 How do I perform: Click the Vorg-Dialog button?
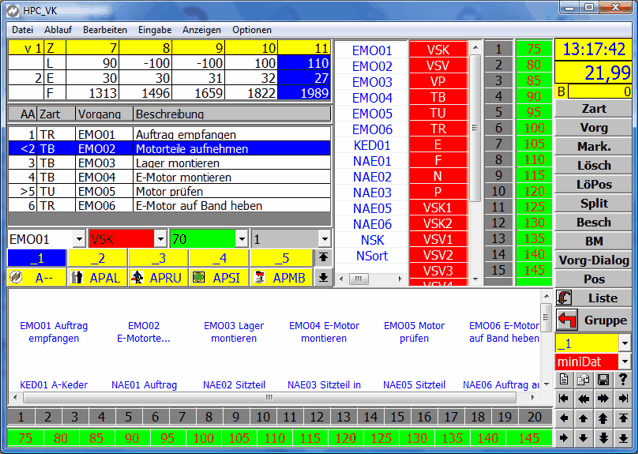594,260
